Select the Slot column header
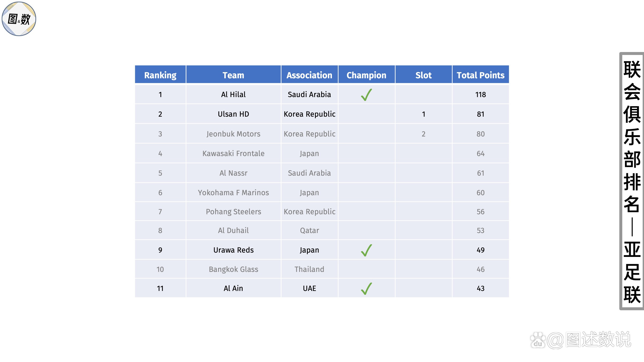644x362 pixels. point(423,75)
